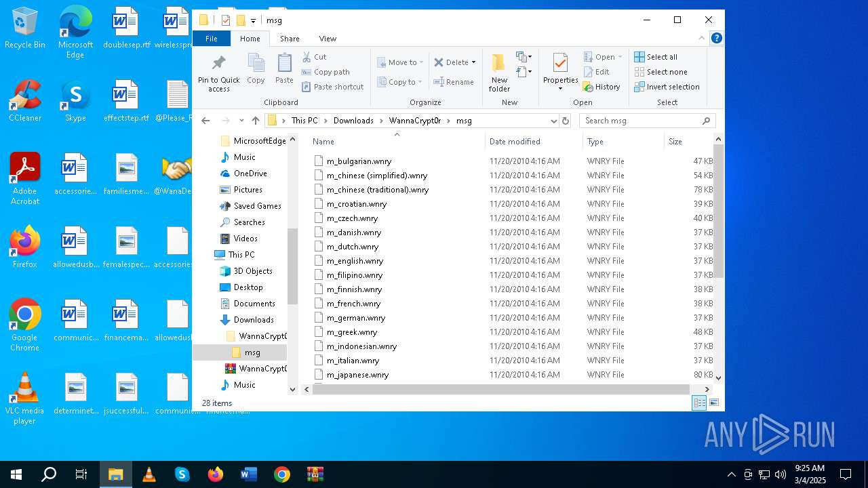Open WinRAR from the taskbar
The width and height of the screenshot is (868, 488).
point(315,474)
